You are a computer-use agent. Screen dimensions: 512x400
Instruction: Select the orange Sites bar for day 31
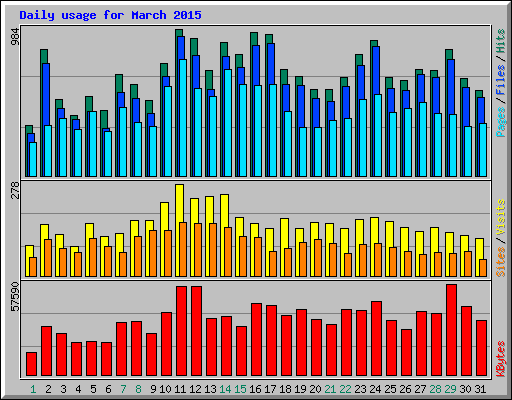tap(483, 268)
